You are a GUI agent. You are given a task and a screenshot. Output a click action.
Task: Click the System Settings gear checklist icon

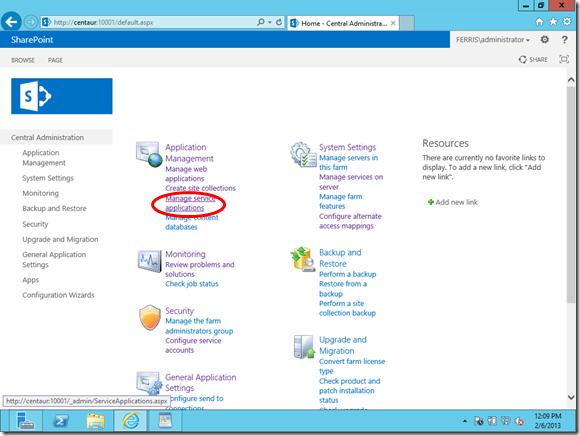click(303, 154)
